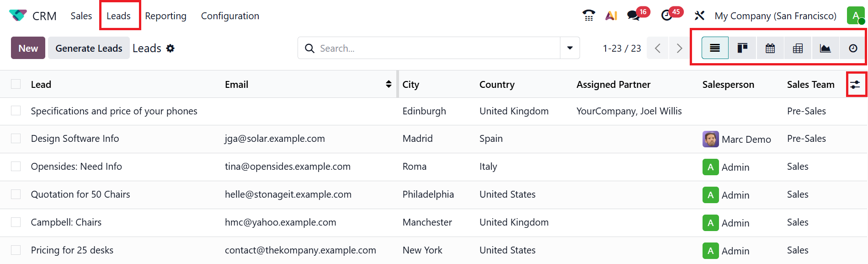Viewport: 868px width, 264px height.
Task: Expand the search filter dropdown arrow
Action: tap(570, 48)
